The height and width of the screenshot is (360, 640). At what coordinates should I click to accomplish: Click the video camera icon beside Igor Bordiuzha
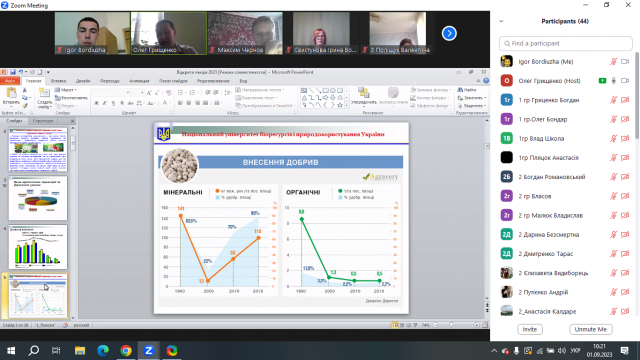coord(625,62)
